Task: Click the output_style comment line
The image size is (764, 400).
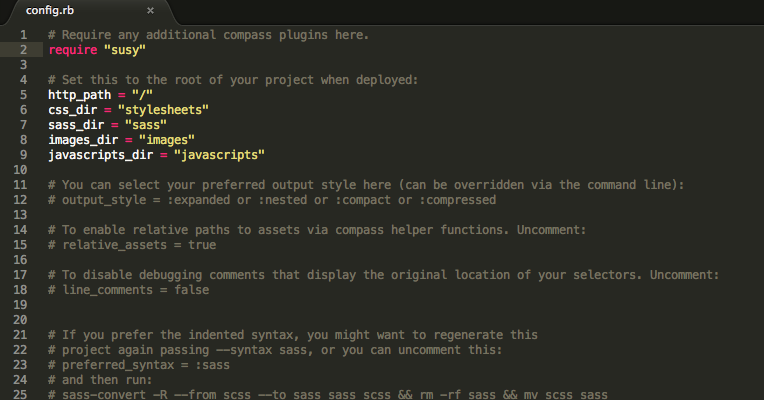Action: click(x=272, y=200)
